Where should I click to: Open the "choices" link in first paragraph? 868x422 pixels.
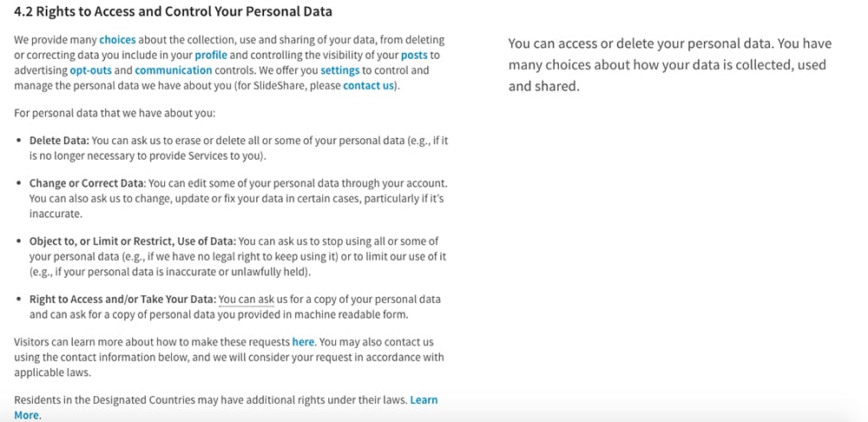pos(117,40)
